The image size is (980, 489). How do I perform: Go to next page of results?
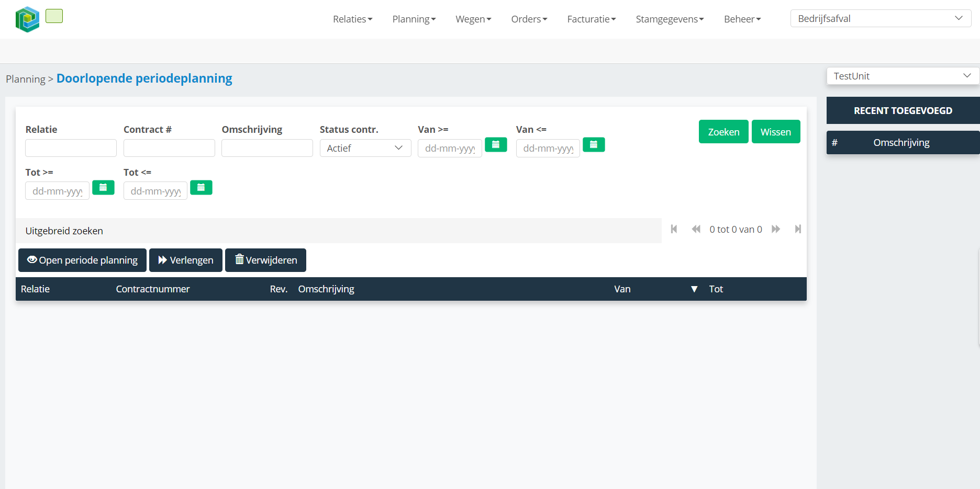coord(776,229)
